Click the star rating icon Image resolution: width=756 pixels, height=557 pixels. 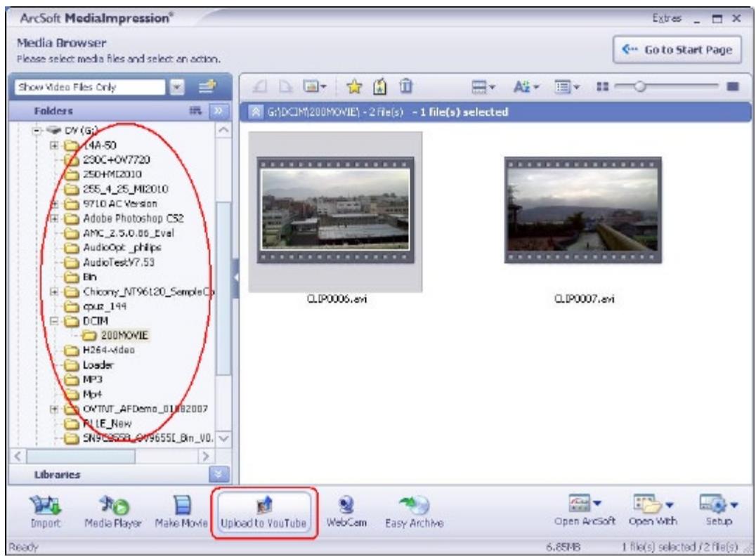pos(354,86)
